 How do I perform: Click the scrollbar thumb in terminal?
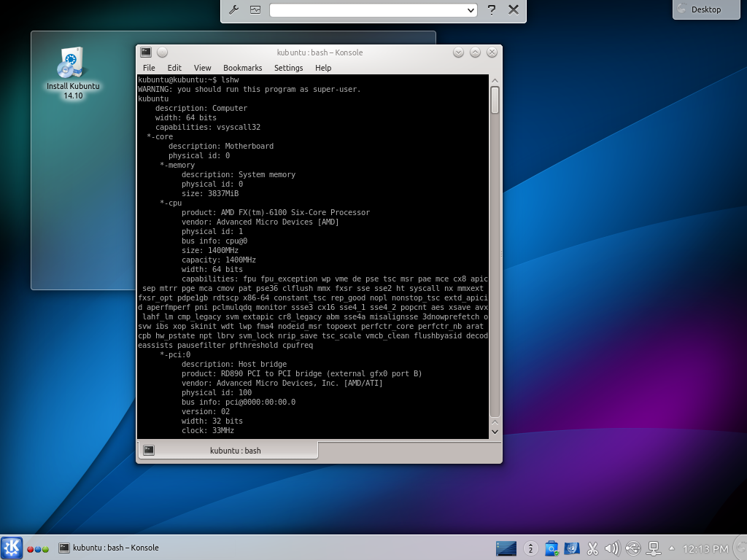tap(495, 100)
